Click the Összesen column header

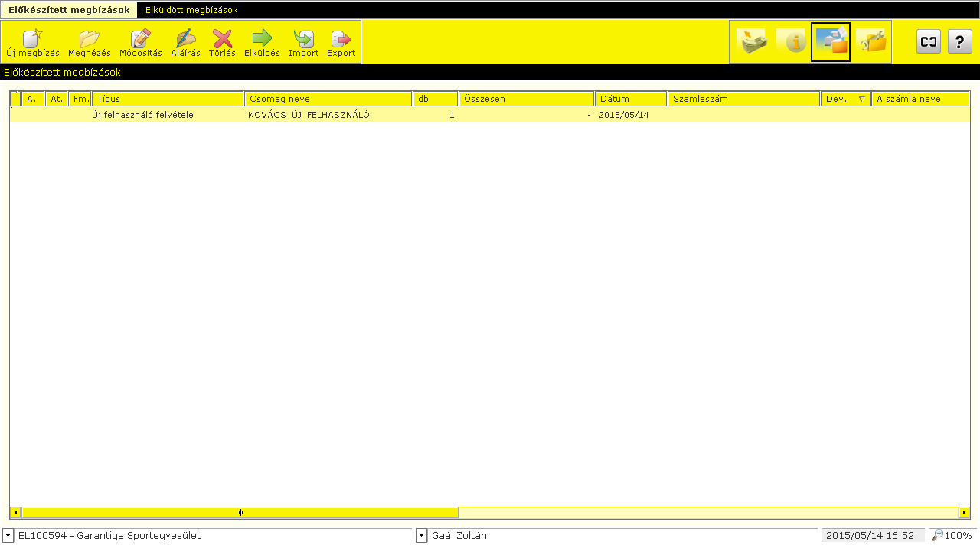(527, 99)
